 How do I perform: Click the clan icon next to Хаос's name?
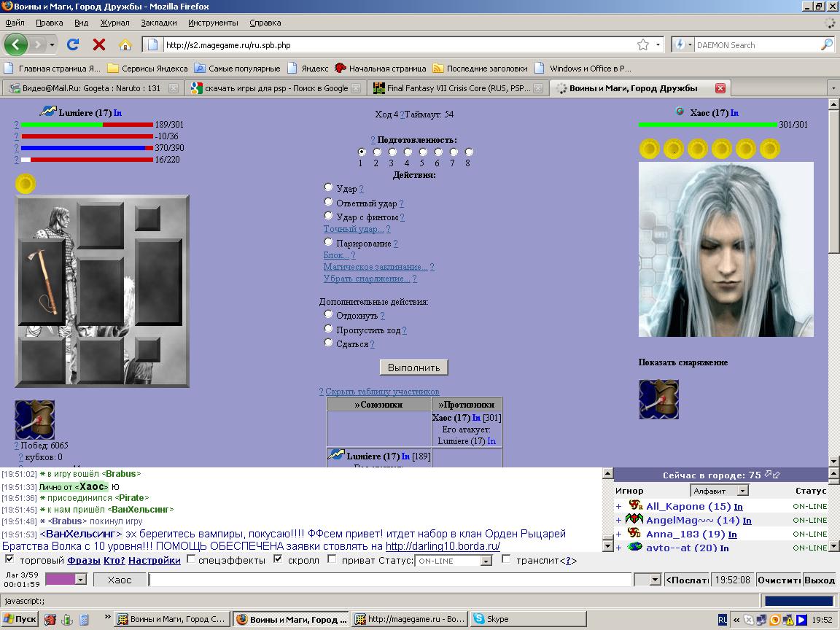[680, 112]
